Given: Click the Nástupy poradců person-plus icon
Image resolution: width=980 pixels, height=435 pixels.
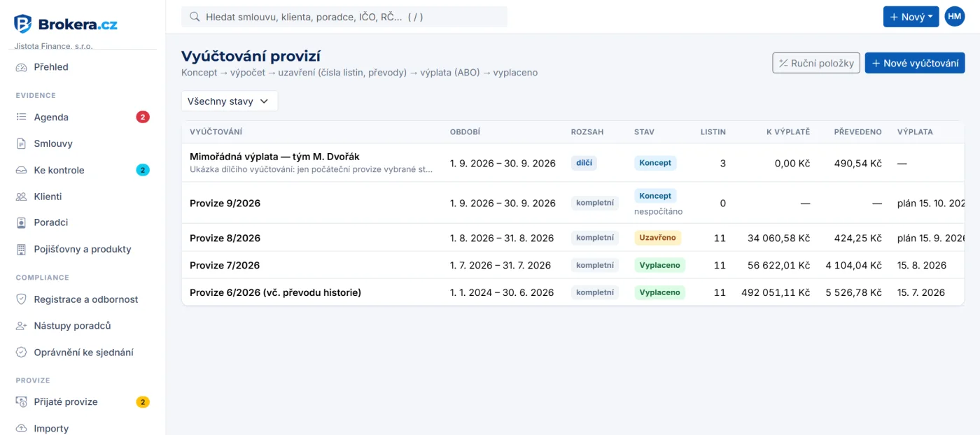Looking at the screenshot, I should tap(21, 326).
